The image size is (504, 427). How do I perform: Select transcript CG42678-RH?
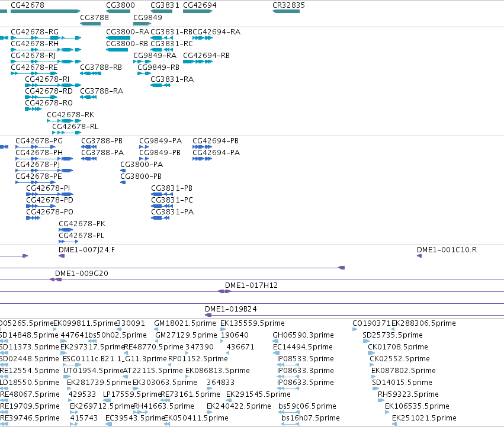(x=35, y=44)
